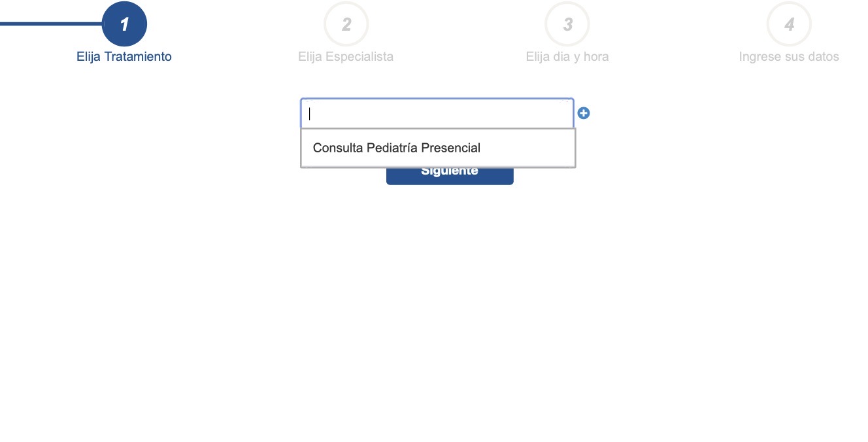
Task: Click the number 3 in the wizard header
Action: coord(567,24)
